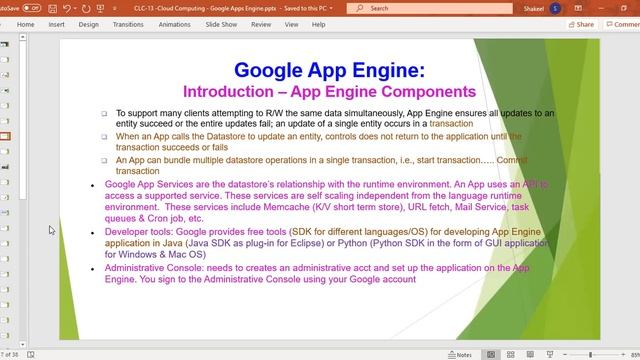Open the Review tab
The height and width of the screenshot is (360, 640).
[x=261, y=24]
